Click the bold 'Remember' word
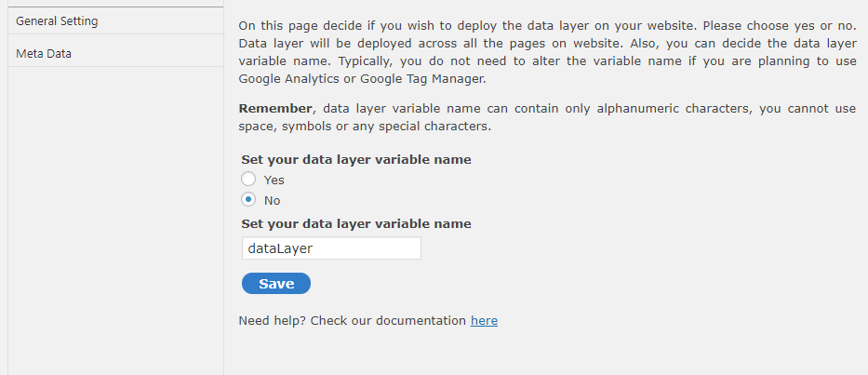The height and width of the screenshot is (375, 868). pyautogui.click(x=275, y=108)
